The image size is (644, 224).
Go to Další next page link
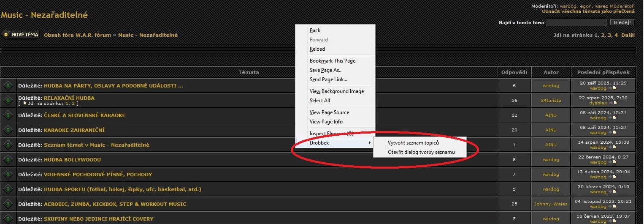[628, 35]
